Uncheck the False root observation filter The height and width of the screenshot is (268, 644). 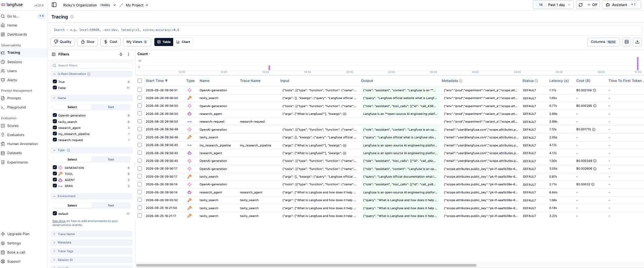54,88
